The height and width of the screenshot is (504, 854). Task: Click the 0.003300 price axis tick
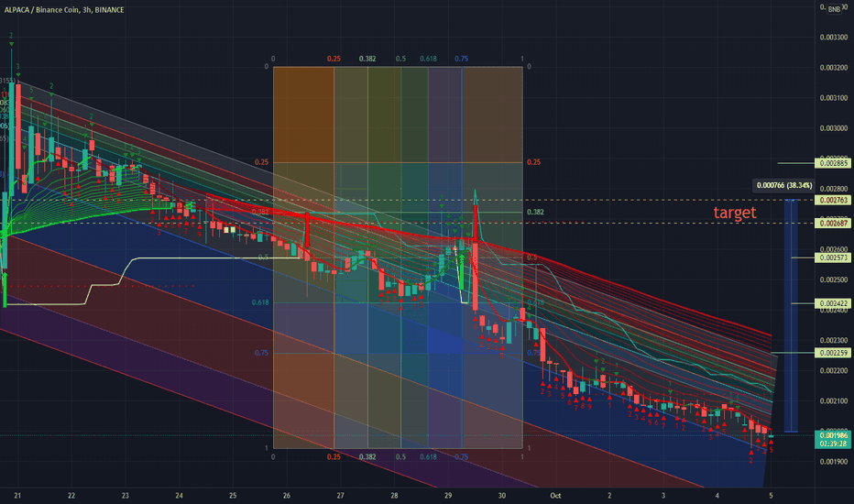point(833,38)
